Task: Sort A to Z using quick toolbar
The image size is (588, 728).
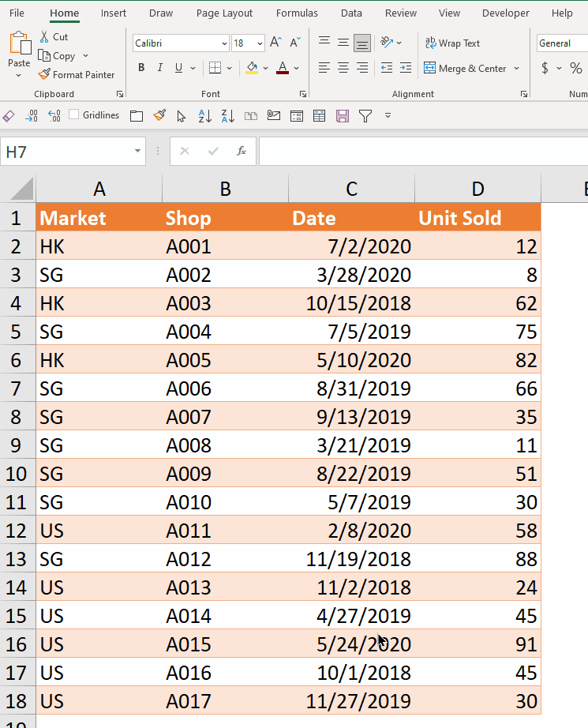Action: 204,116
